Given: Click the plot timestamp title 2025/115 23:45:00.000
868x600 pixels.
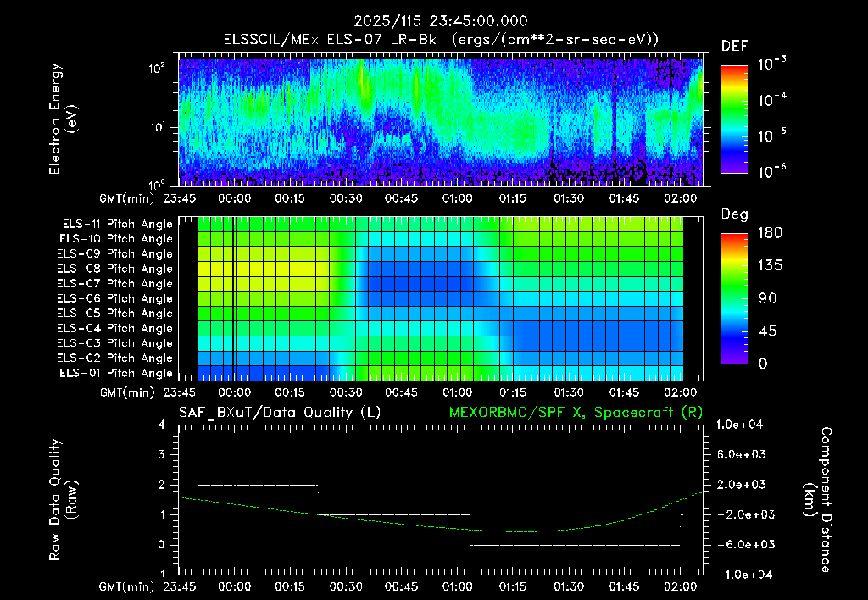Looking at the screenshot, I should tap(441, 21).
